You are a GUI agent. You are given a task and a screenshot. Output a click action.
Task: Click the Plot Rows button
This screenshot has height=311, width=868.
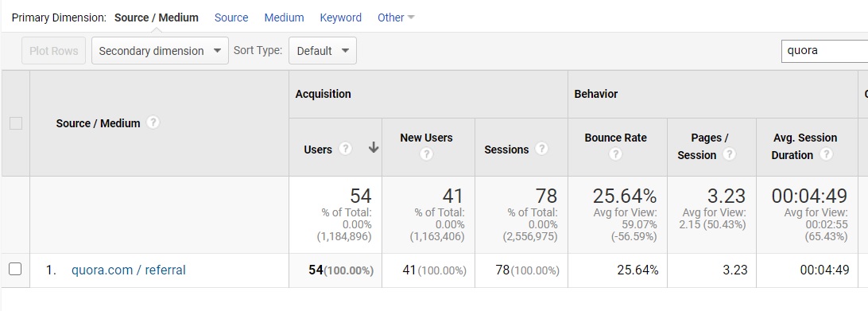[x=54, y=50]
